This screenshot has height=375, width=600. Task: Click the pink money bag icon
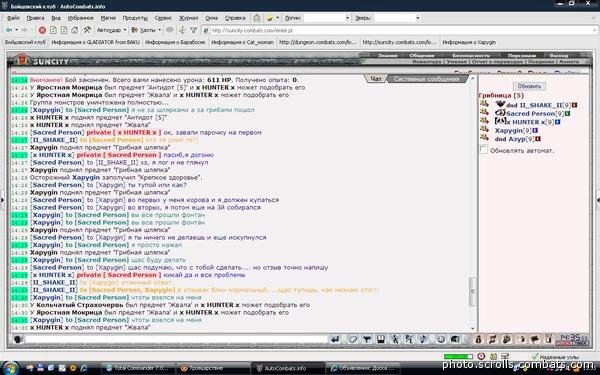pyautogui.click(x=478, y=339)
